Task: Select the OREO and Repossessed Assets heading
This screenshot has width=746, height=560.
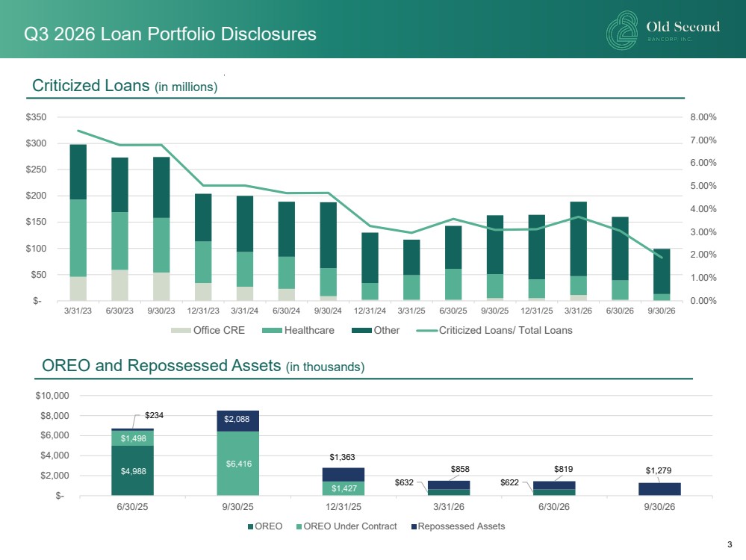Action: point(203,366)
